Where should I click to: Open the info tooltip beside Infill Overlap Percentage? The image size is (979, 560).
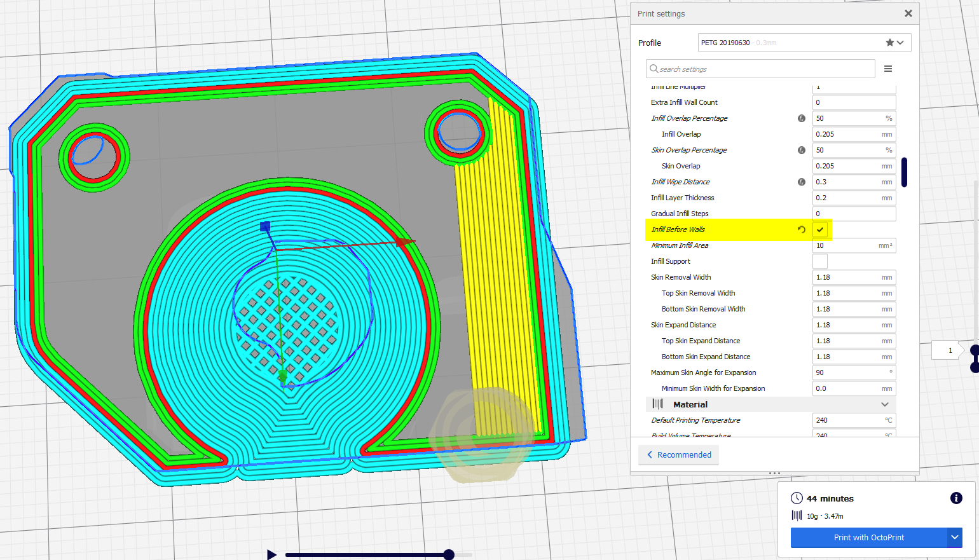pyautogui.click(x=801, y=118)
